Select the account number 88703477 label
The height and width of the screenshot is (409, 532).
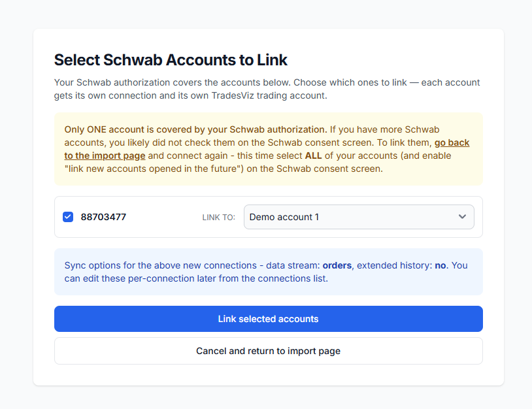(103, 217)
